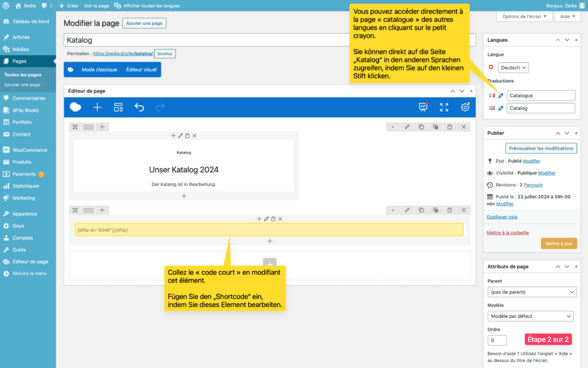This screenshot has height=368, width=588.
Task: Open the templates layout icon in editor toolbar
Action: [118, 107]
